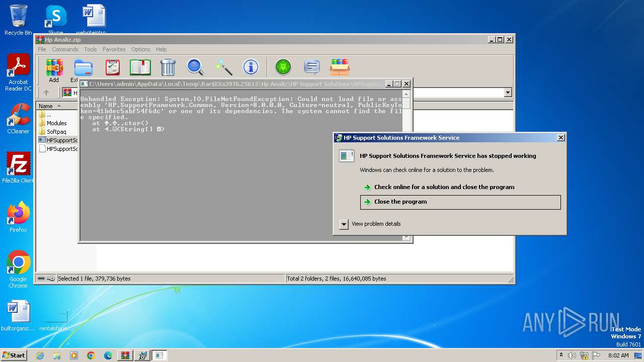Click the Action Center flag tray icon

pos(596,355)
